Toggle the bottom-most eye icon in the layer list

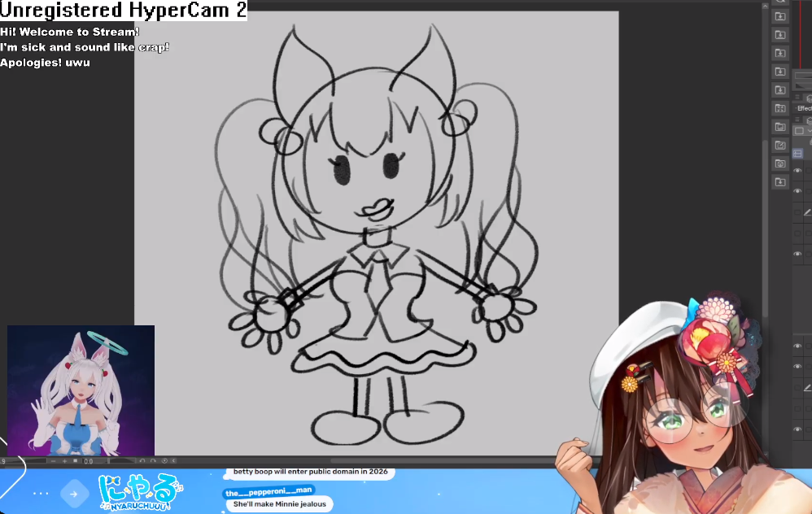click(797, 429)
